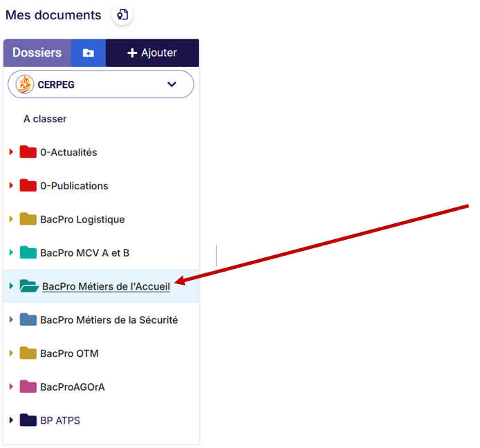Open the CERPEG dropdown selector
Screen dimensions: 480x448
tap(101, 84)
